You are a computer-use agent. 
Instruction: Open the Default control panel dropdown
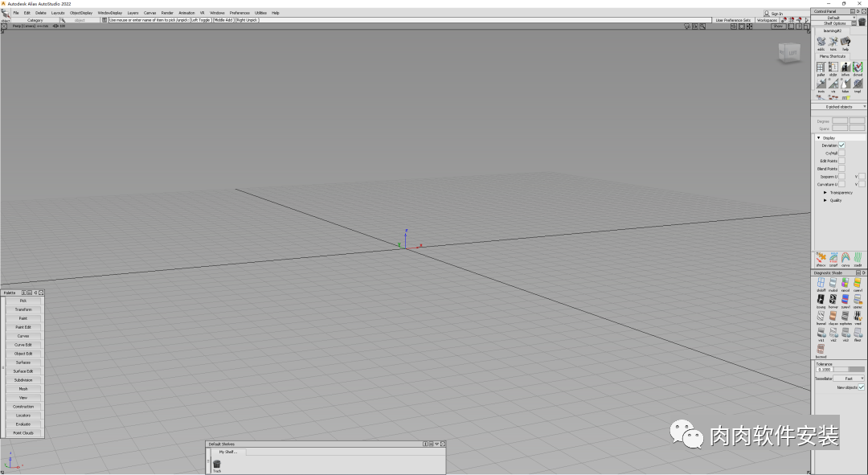point(833,18)
